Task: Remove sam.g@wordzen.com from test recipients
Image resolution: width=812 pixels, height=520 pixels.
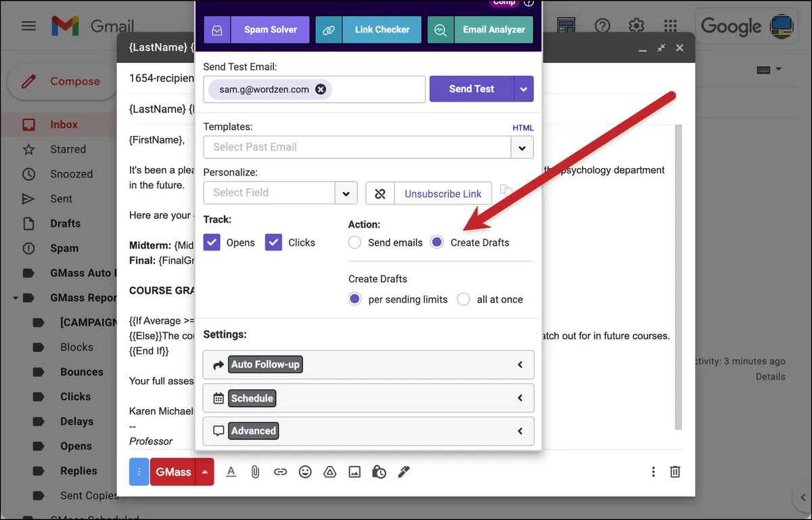Action: [321, 89]
